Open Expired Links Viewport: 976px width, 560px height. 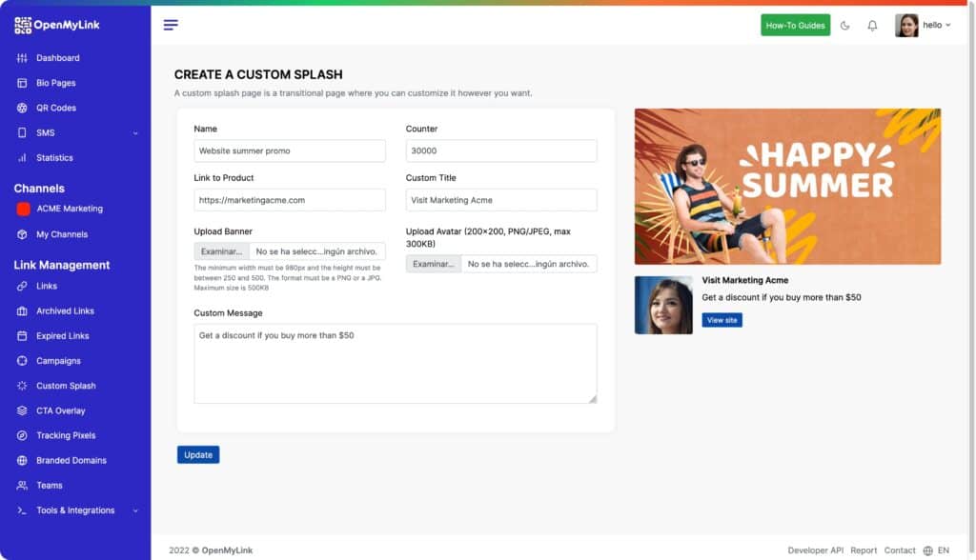point(63,336)
